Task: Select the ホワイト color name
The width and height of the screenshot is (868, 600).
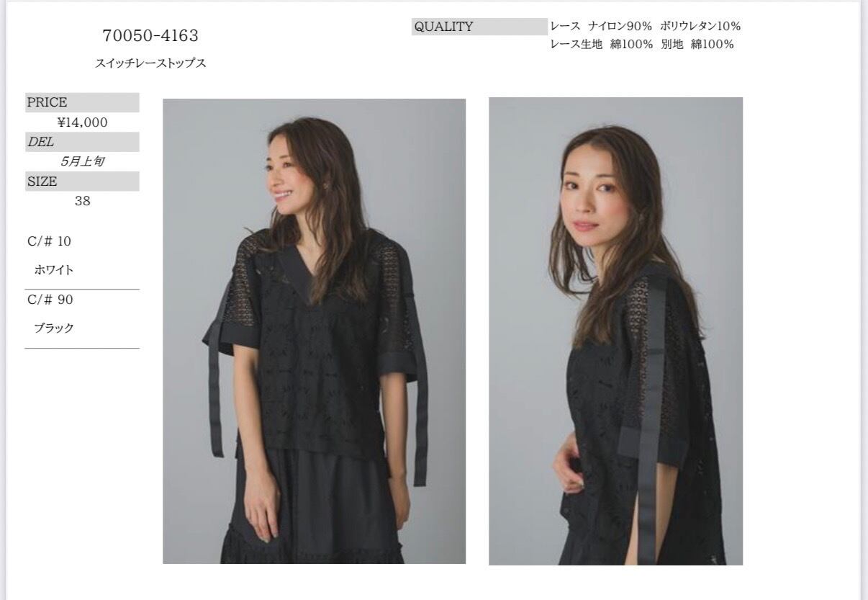Action: [x=54, y=270]
